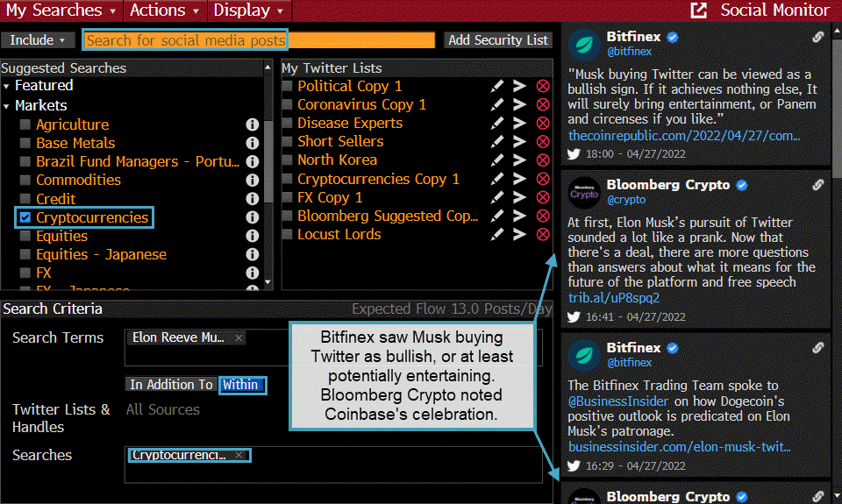
Task: Click the search for social media posts field
Action: (x=259, y=40)
